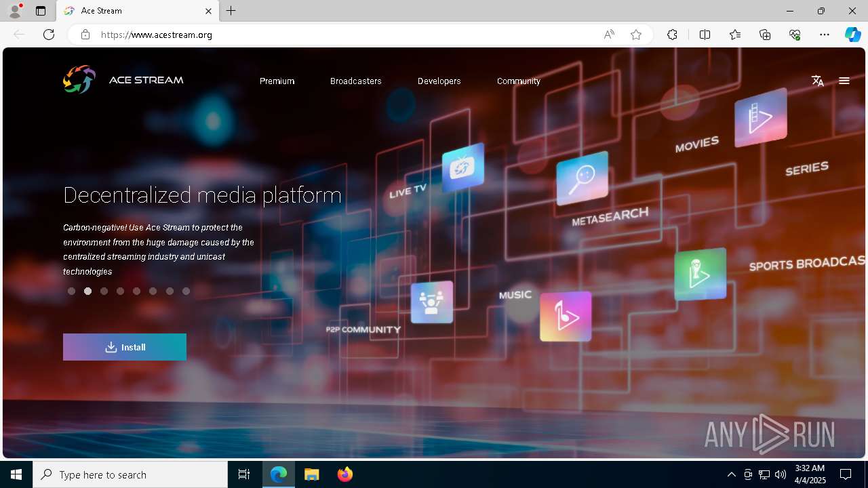Select fourth carousel slide dot
The height and width of the screenshot is (488, 868).
coord(120,291)
